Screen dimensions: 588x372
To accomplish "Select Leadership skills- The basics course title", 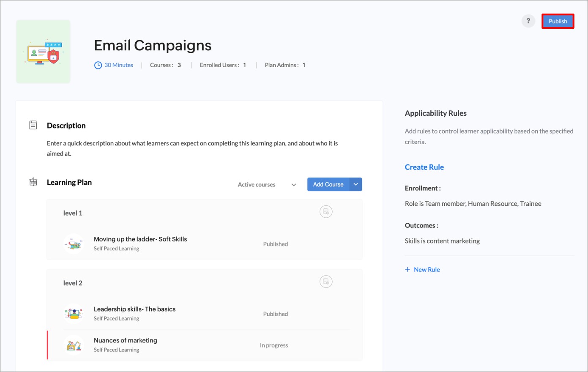I will click(134, 309).
